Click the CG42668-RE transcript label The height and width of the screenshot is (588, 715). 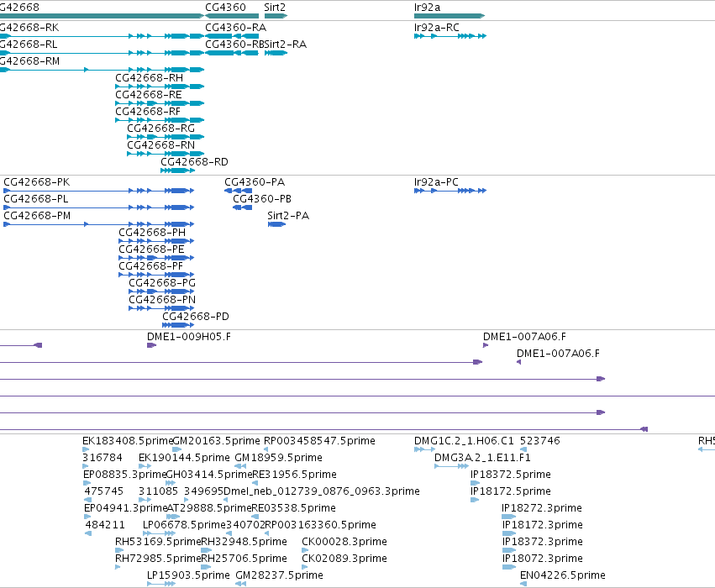(x=149, y=95)
